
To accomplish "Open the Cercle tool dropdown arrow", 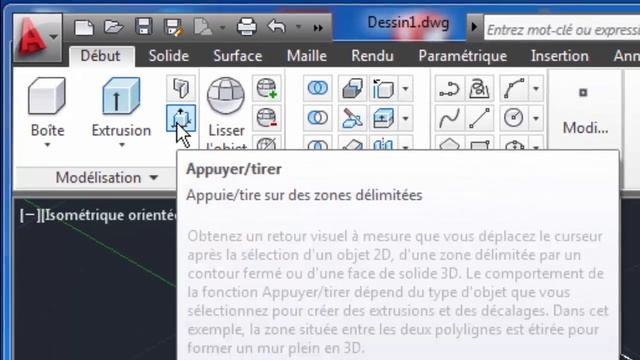I will pyautogui.click(x=536, y=118).
